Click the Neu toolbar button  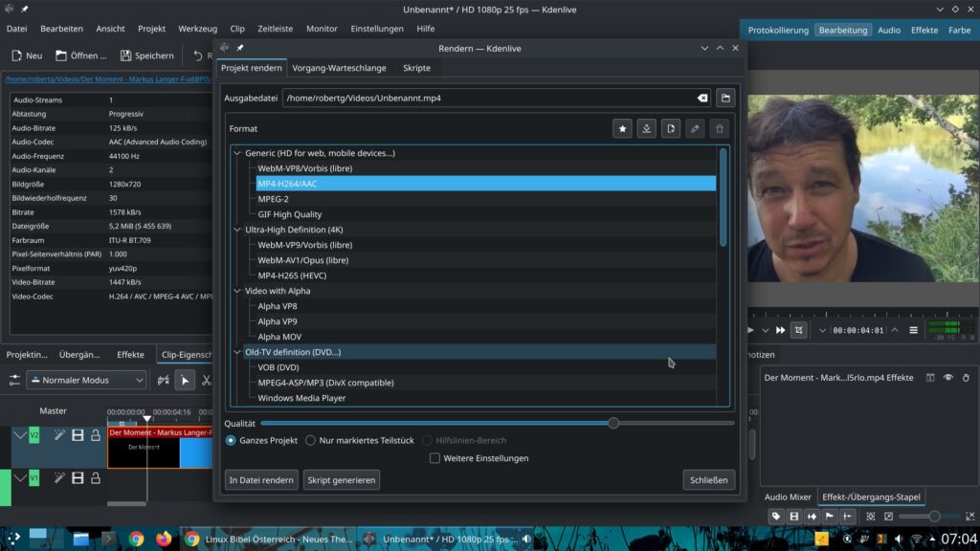tap(27, 55)
